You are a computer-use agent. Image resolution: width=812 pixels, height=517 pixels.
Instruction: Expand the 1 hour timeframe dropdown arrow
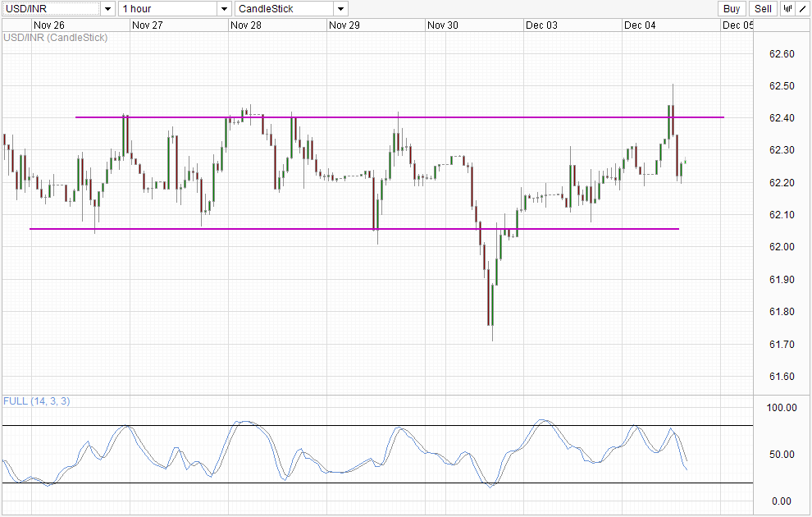(224, 9)
